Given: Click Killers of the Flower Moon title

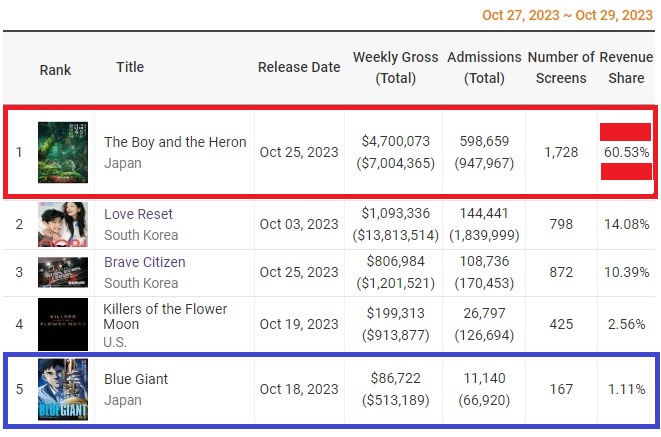Looking at the screenshot, I should coord(165,316).
